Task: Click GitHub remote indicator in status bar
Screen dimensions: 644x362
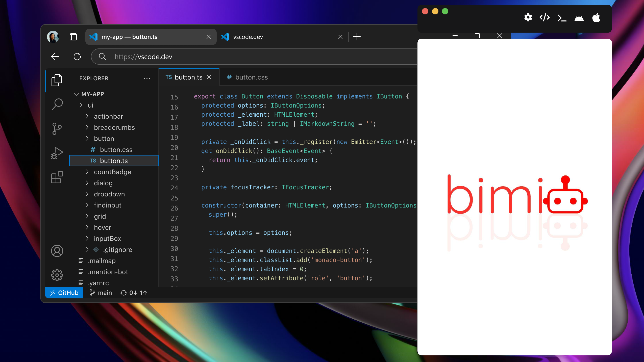Action: pos(64,293)
